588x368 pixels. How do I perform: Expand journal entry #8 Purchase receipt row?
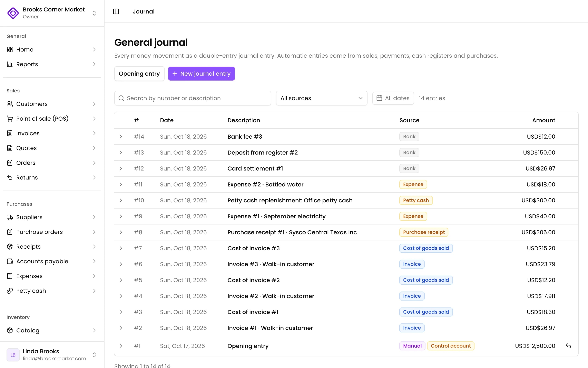[x=121, y=232]
